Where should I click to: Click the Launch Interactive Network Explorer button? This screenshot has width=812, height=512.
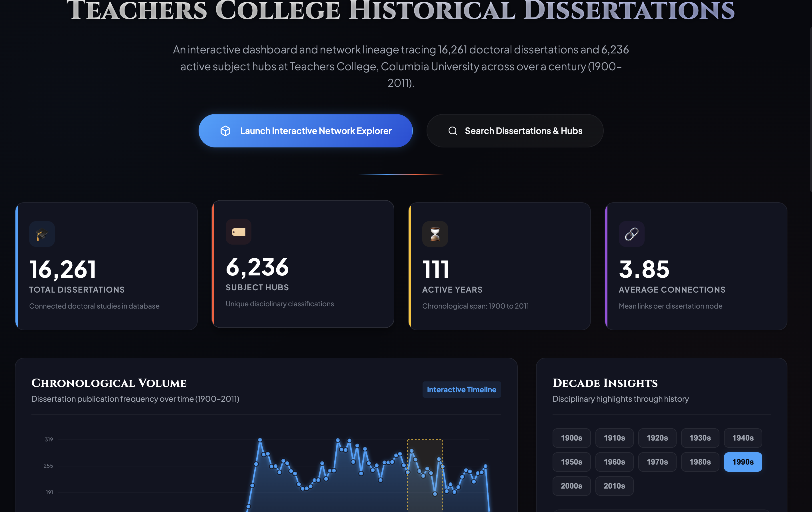tap(305, 131)
